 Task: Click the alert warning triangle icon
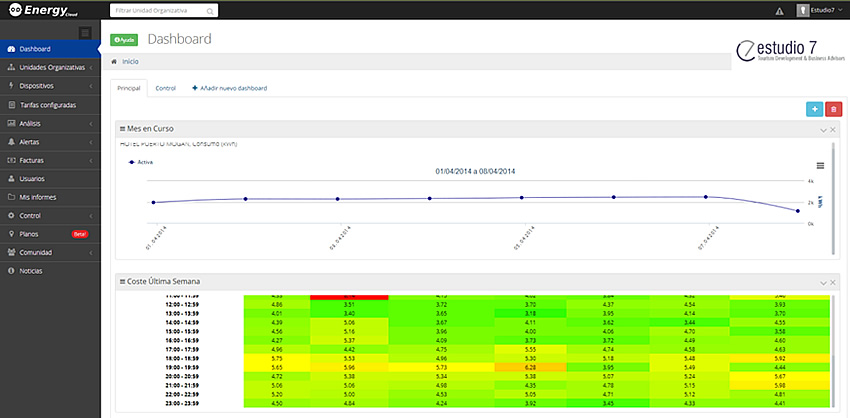pyautogui.click(x=779, y=11)
